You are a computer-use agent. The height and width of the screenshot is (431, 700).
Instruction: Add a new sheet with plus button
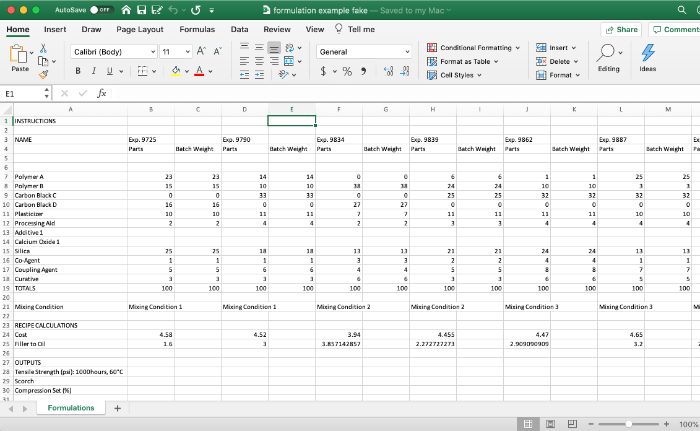(x=117, y=408)
